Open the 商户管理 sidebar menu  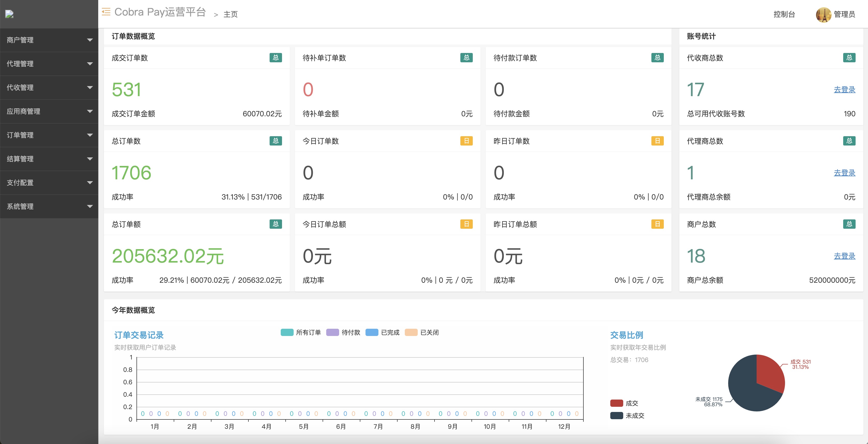click(49, 40)
